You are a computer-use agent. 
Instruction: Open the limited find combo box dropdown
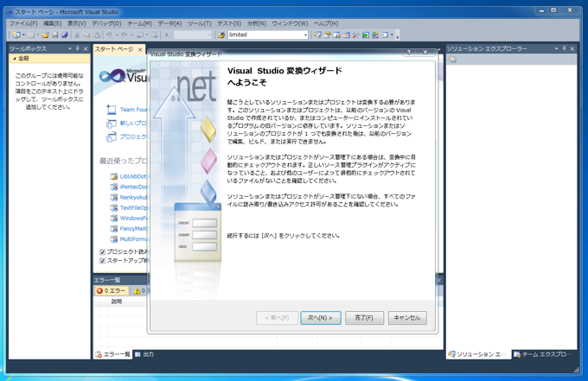305,35
